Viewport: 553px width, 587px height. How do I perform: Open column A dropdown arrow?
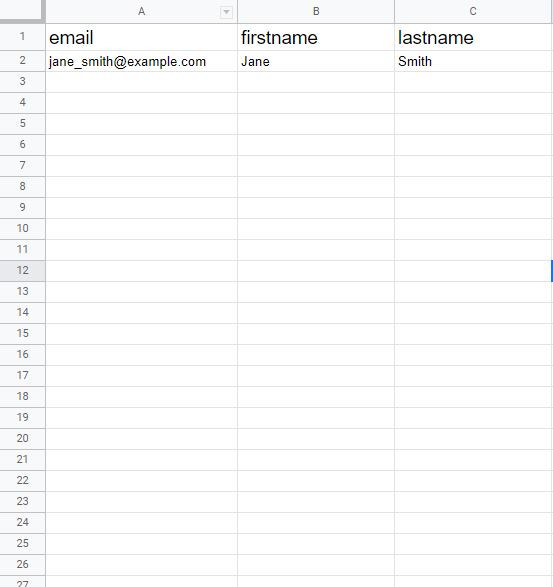coord(226,12)
